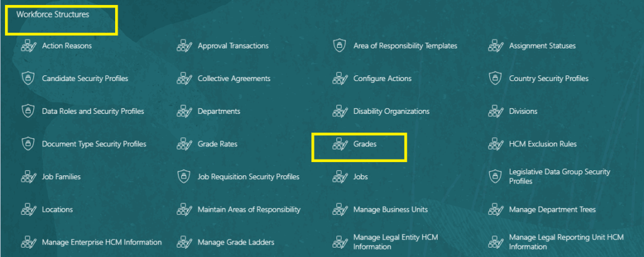Open Manage Department Trees

(552, 209)
